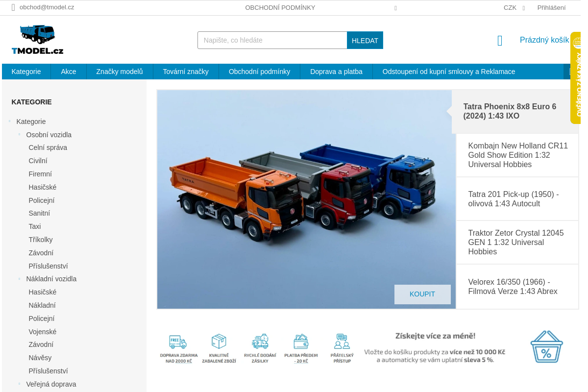Image resolution: width=588 pixels, height=392 pixels.
Task: Open the Prázdný košík cart link
Action: click(x=544, y=40)
